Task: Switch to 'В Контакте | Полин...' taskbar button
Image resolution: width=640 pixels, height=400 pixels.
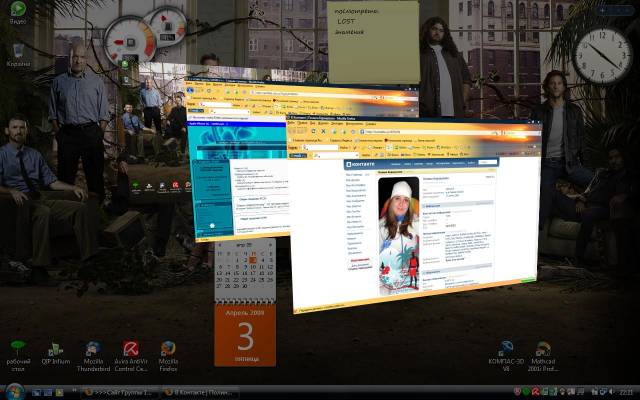Action: point(199,393)
